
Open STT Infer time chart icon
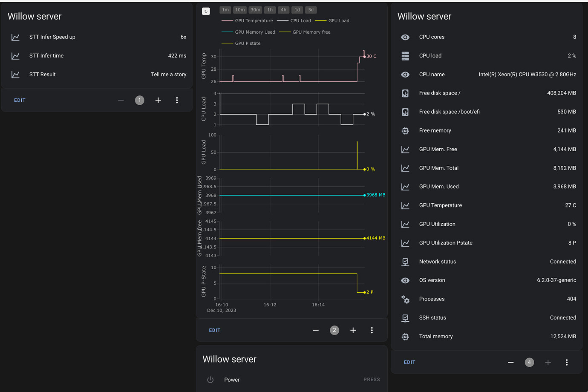point(15,56)
